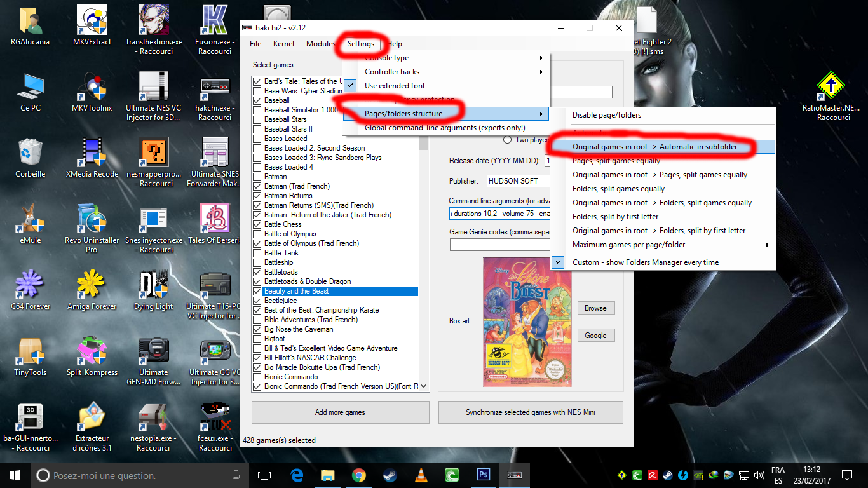868x488 pixels.
Task: Select the fceux.exe shortcut icon
Action: click(x=215, y=426)
